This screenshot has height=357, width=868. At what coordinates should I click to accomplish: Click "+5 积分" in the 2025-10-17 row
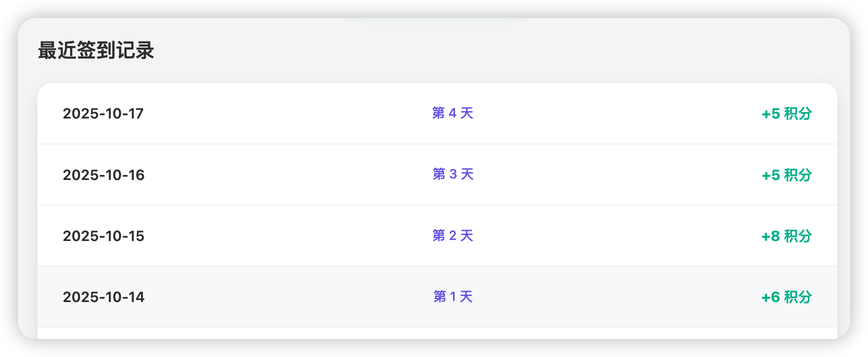(x=786, y=113)
